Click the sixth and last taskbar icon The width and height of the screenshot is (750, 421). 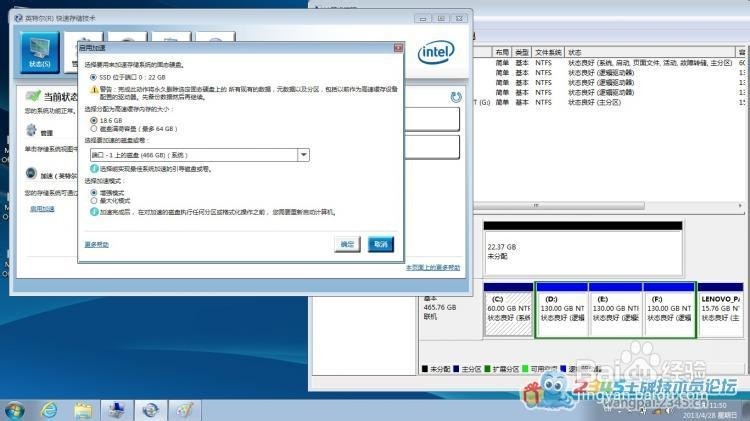coord(184,410)
